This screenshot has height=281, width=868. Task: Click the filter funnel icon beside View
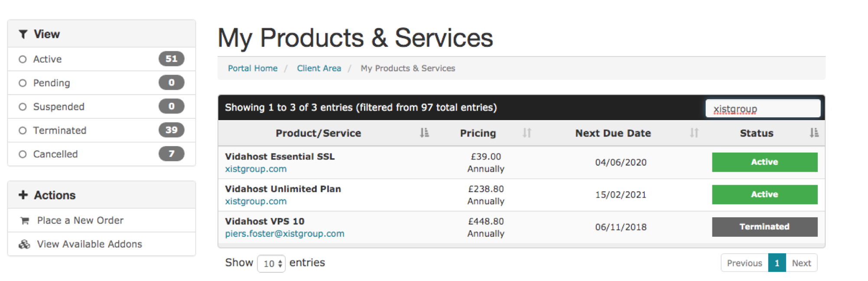[x=23, y=34]
